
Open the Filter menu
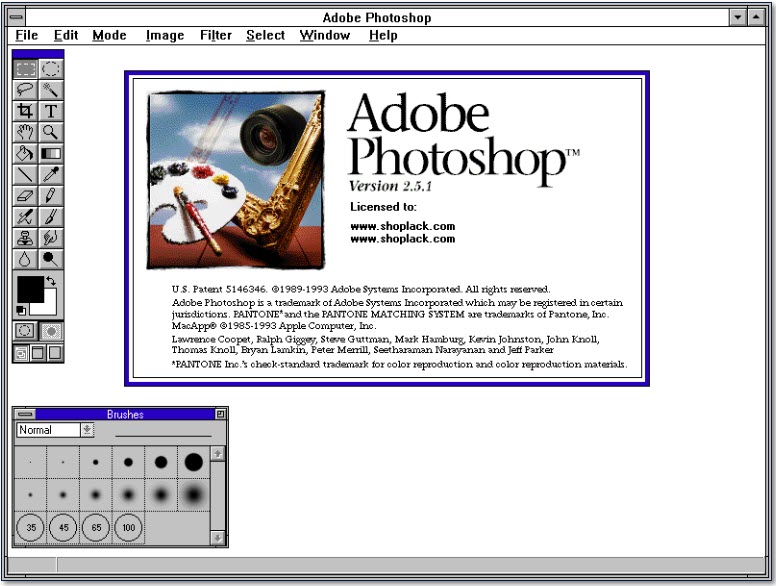point(215,35)
